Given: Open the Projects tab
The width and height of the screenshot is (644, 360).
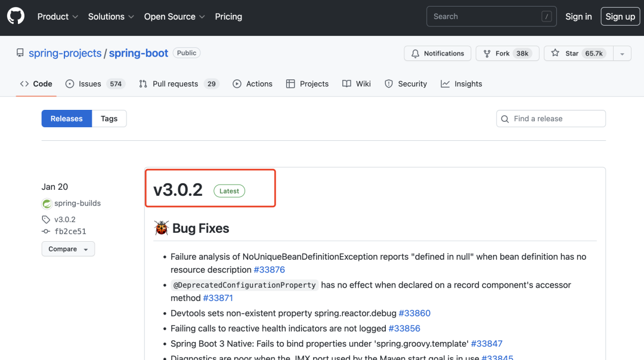Looking at the screenshot, I should point(307,84).
